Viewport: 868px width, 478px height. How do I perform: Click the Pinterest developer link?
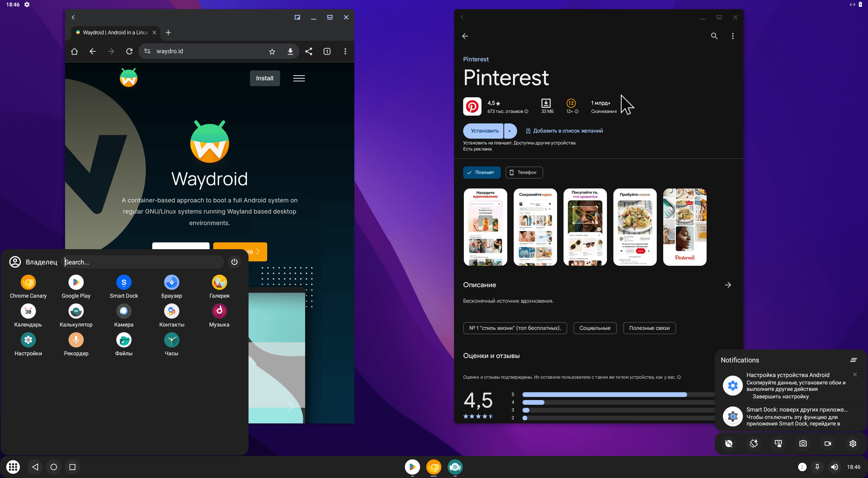tap(476, 59)
